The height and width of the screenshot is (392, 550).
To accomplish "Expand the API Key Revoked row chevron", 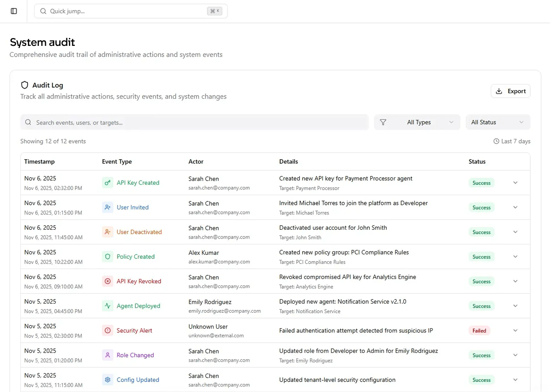I will pos(515,281).
